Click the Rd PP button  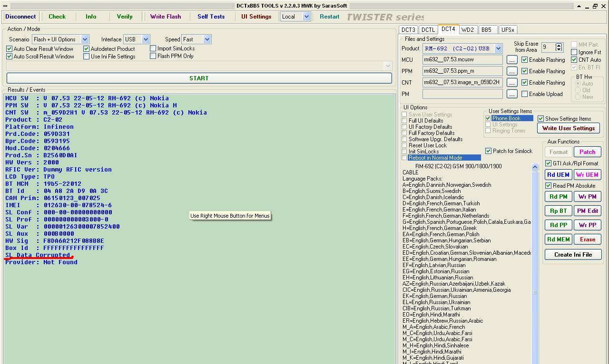click(558, 225)
